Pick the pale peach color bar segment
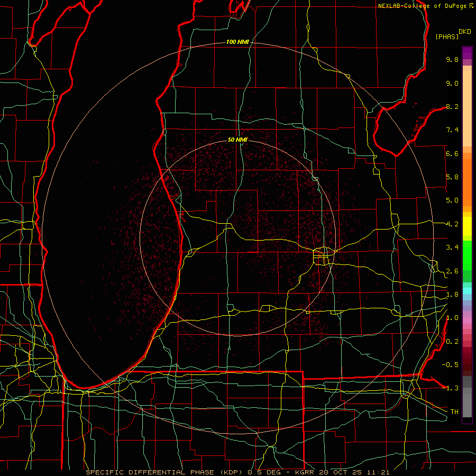The width and height of the screenshot is (476, 476). pos(467,108)
